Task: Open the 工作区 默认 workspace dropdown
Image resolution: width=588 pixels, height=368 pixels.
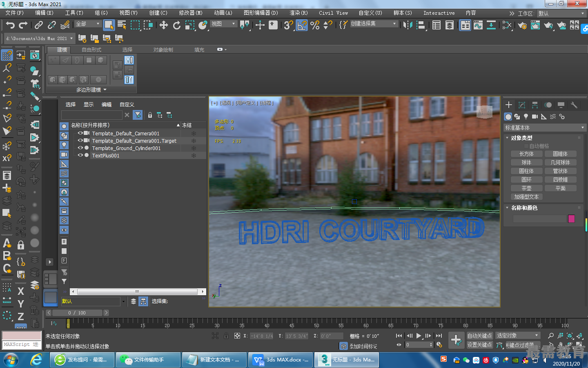Action: 561,13
